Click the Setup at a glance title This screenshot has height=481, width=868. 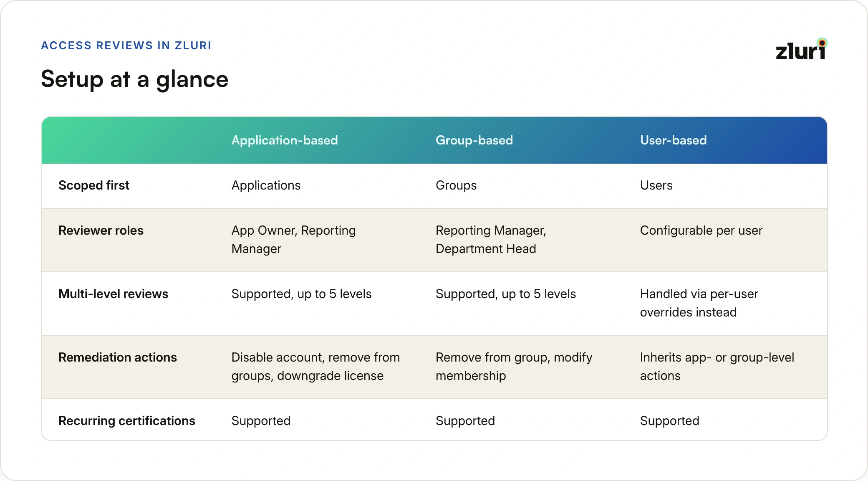[x=135, y=79]
